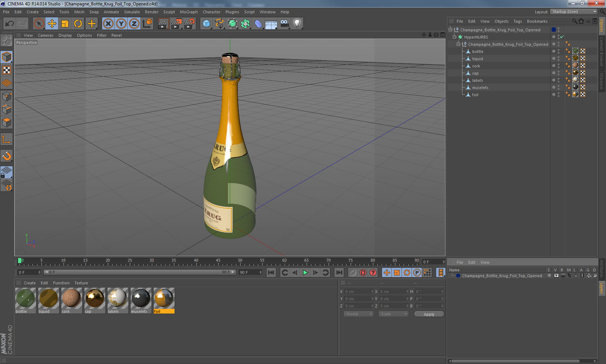Collapse top Champagne_Bottle_Krug root node
Screen dimensions: 606x364
pos(451,30)
